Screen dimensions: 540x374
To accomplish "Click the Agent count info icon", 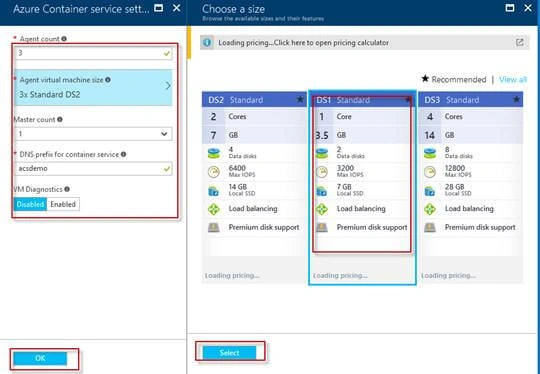I will [64, 39].
